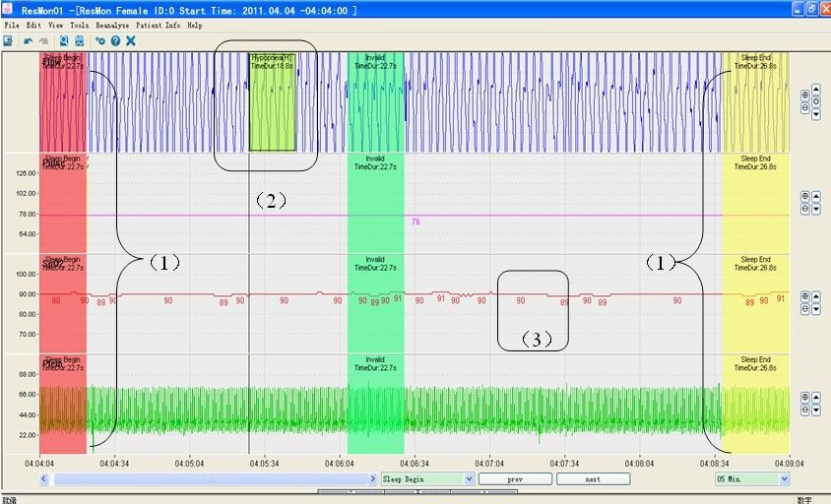The width and height of the screenshot is (831, 504).
Task: Open the Sleep Begin event dropdown
Action: click(470, 479)
